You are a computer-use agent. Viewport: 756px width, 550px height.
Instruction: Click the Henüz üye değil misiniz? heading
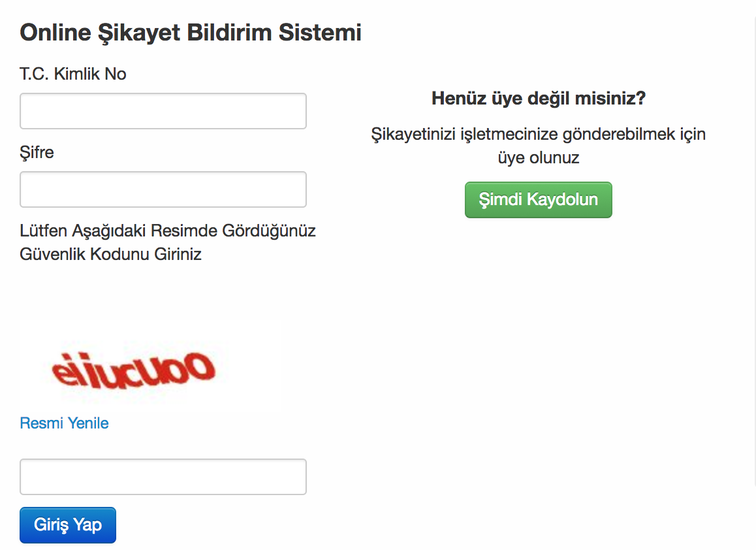tap(539, 99)
